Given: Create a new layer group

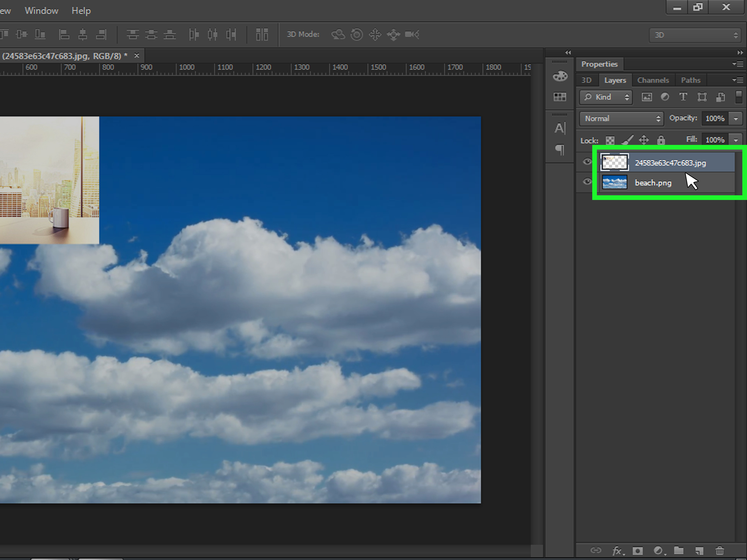Looking at the screenshot, I should [679, 550].
